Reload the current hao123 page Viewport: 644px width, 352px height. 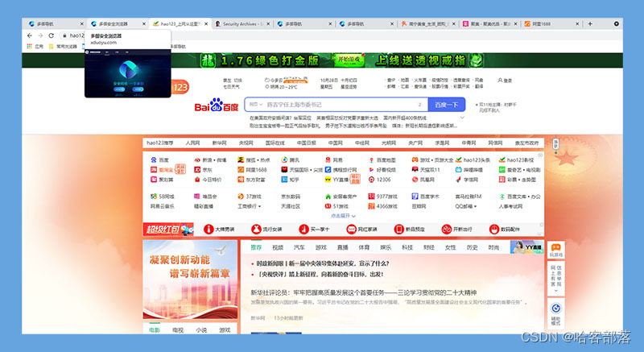pos(51,35)
